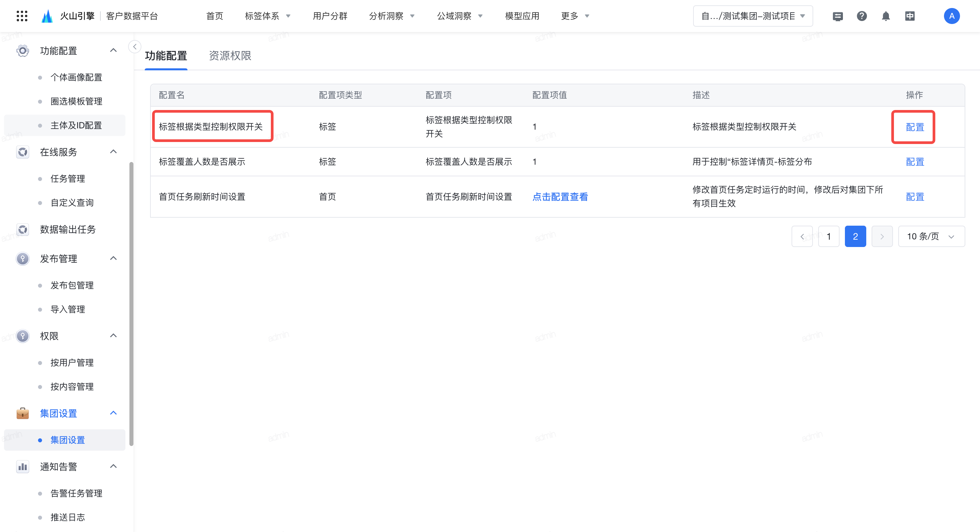The width and height of the screenshot is (980, 532).
Task: Click the 集团设置 briefcase icon
Action: click(23, 413)
